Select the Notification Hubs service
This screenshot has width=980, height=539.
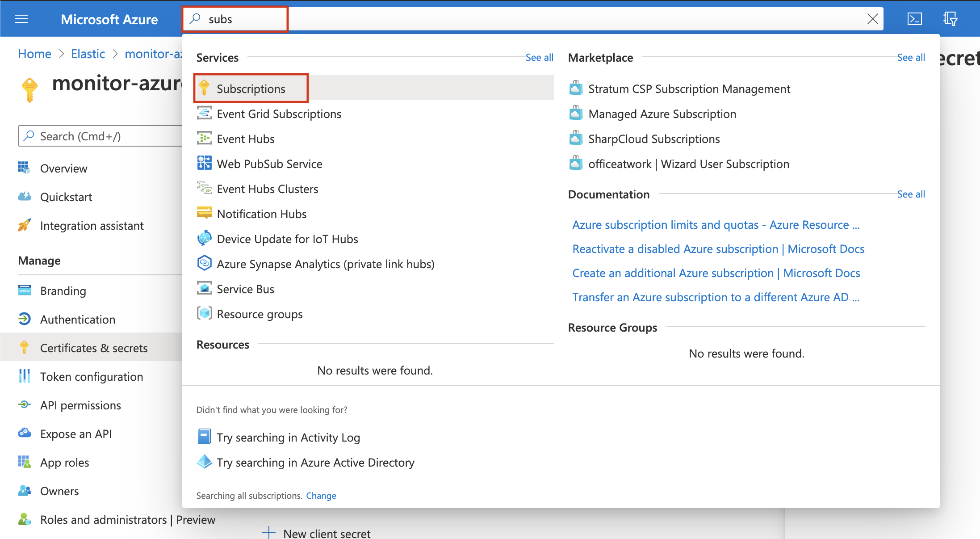coord(261,214)
